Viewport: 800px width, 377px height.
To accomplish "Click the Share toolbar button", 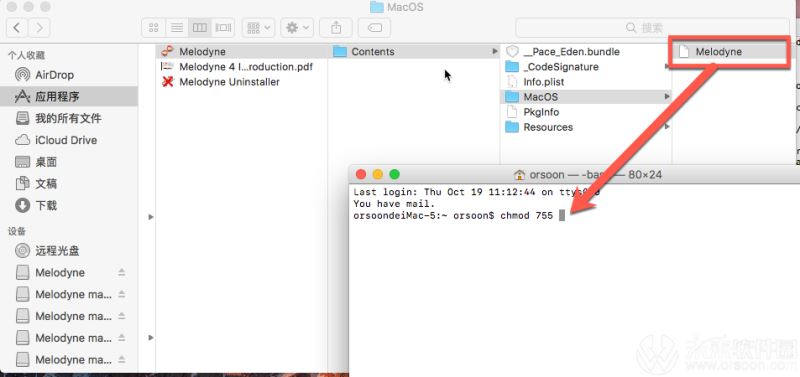I will 336,28.
